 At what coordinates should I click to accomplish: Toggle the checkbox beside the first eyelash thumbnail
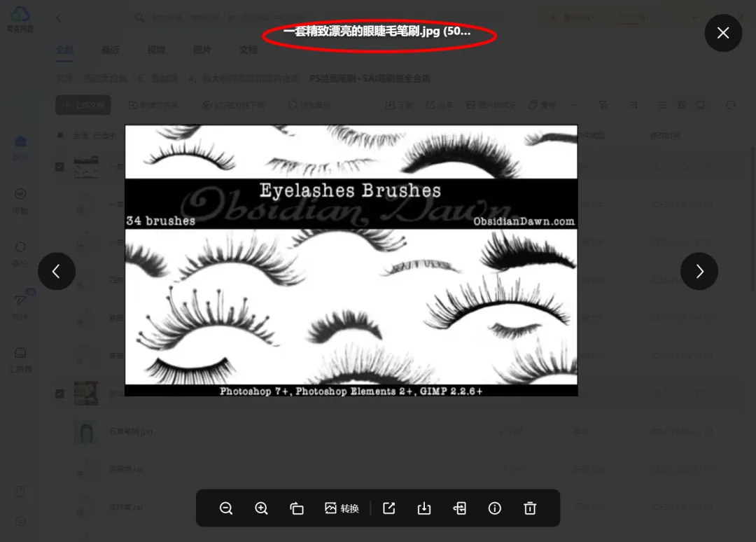(59, 167)
